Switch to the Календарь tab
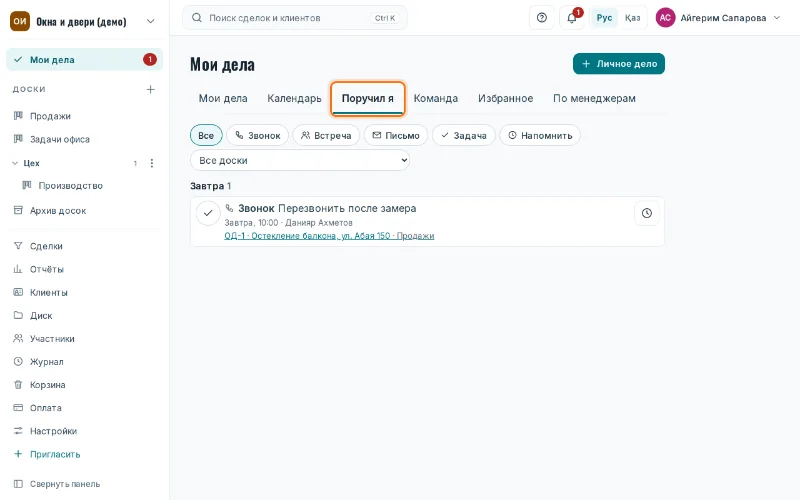Viewport: 800px width, 500px height. coord(294,98)
